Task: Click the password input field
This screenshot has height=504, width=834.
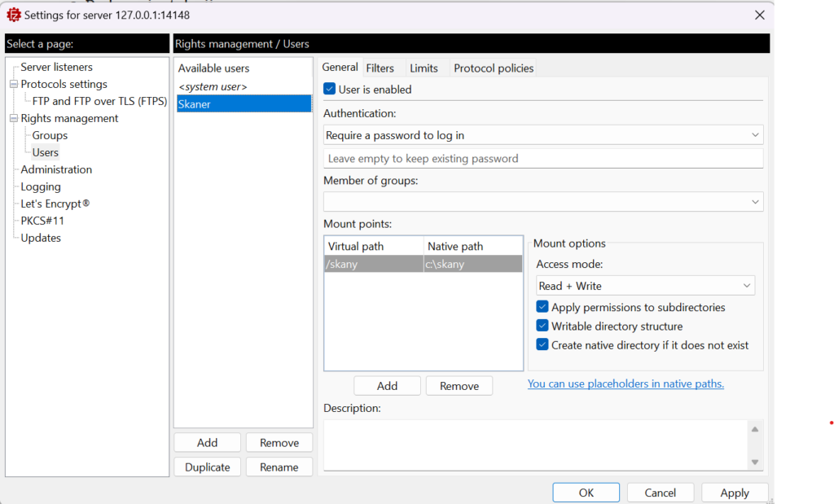Action: pyautogui.click(x=542, y=159)
